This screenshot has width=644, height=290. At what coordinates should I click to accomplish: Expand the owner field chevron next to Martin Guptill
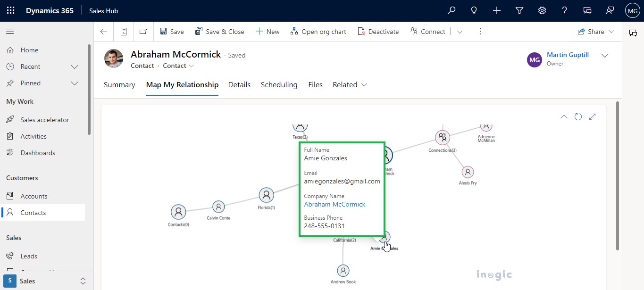605,55
